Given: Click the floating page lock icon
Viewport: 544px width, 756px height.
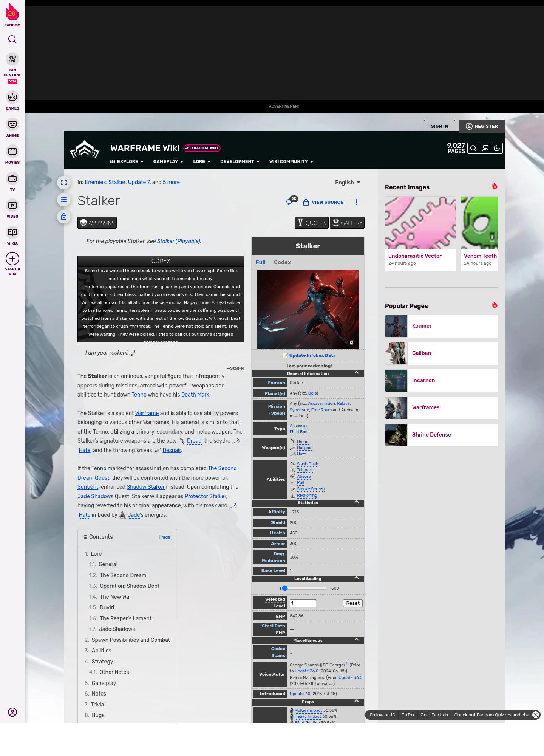Looking at the screenshot, I should 64,217.
